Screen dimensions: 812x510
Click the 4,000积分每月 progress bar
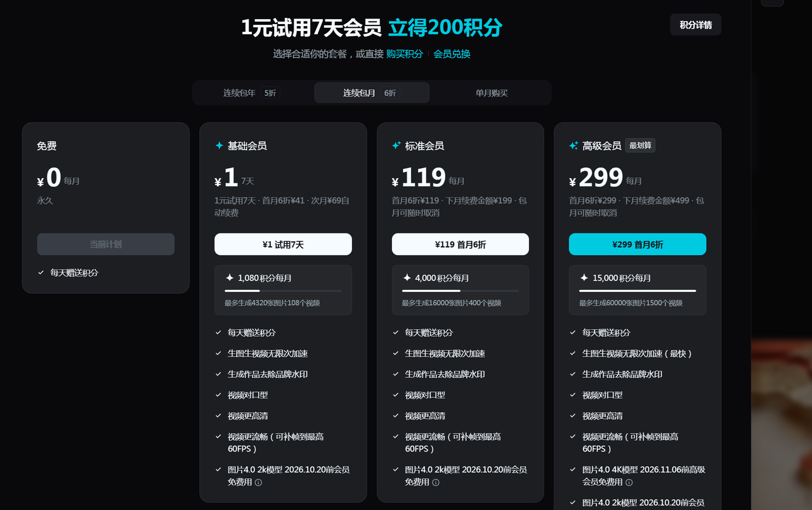pyautogui.click(x=460, y=291)
